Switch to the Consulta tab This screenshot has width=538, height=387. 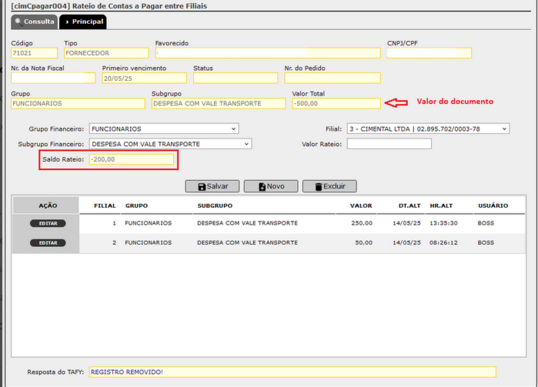(34, 22)
